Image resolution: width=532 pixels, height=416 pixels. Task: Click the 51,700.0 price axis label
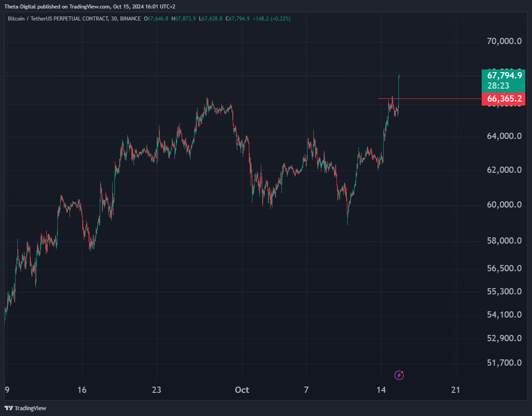click(x=504, y=363)
